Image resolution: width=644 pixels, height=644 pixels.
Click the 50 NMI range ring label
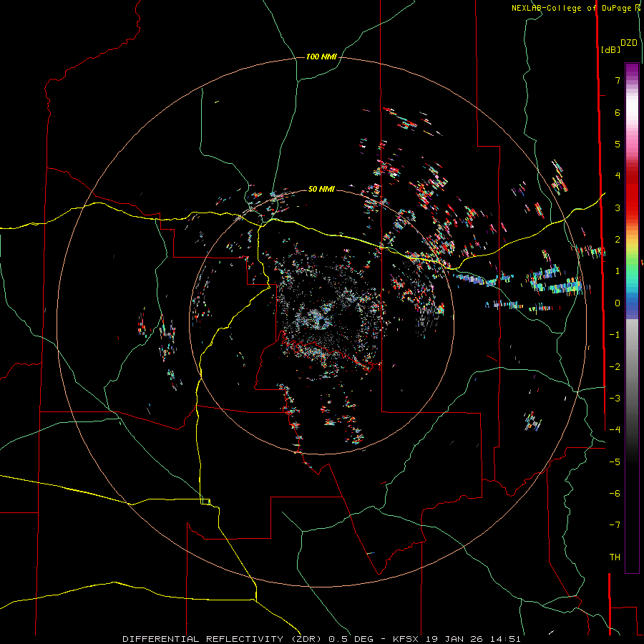(321, 189)
